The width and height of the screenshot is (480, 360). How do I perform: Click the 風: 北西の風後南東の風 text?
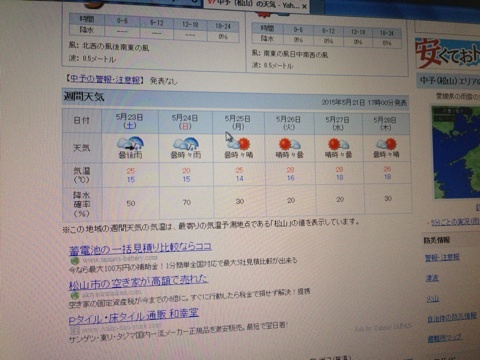[x=109, y=46]
